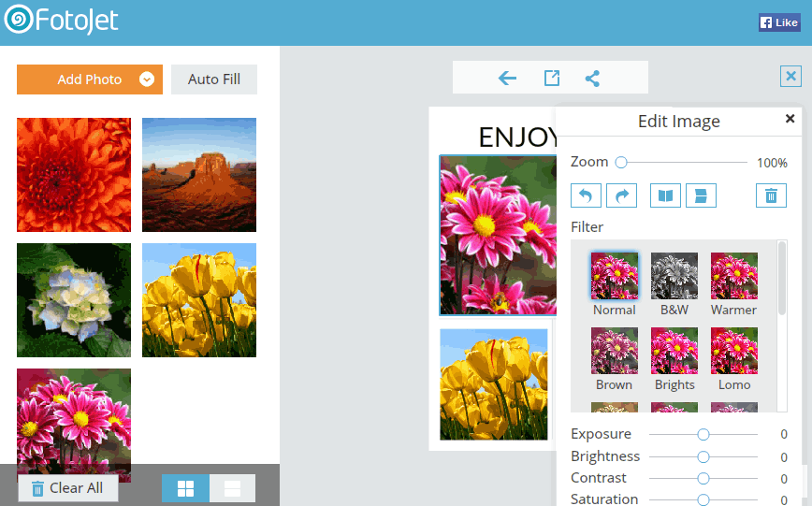Close the editor with the blue X button

(790, 76)
